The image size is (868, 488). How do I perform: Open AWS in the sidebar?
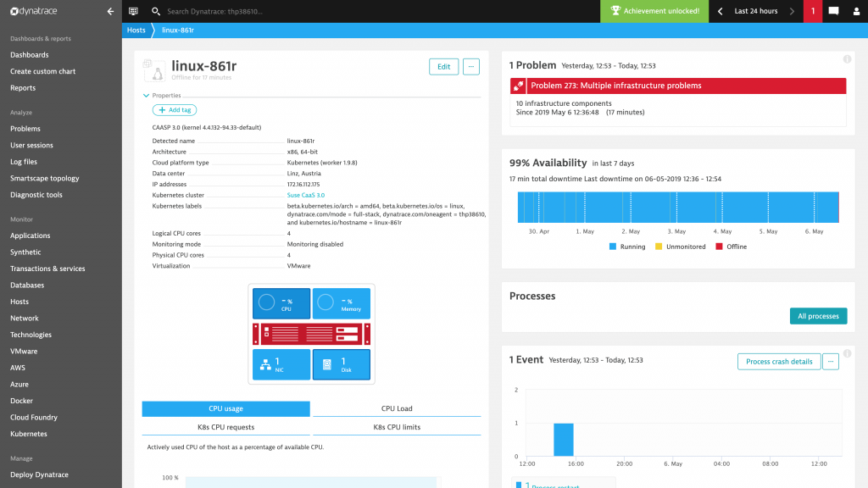(x=18, y=368)
